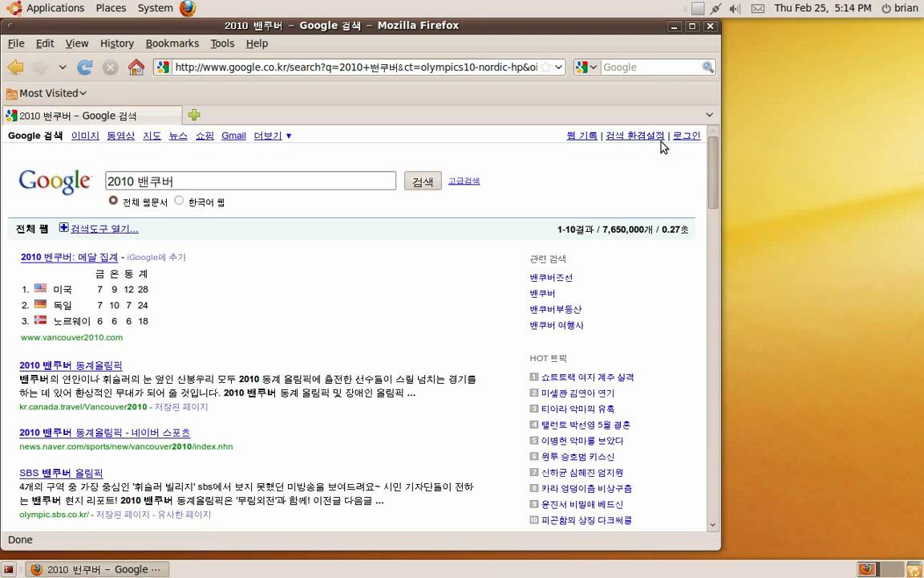924x578 pixels.
Task: Open the list all tabs dropdown
Action: pos(710,115)
